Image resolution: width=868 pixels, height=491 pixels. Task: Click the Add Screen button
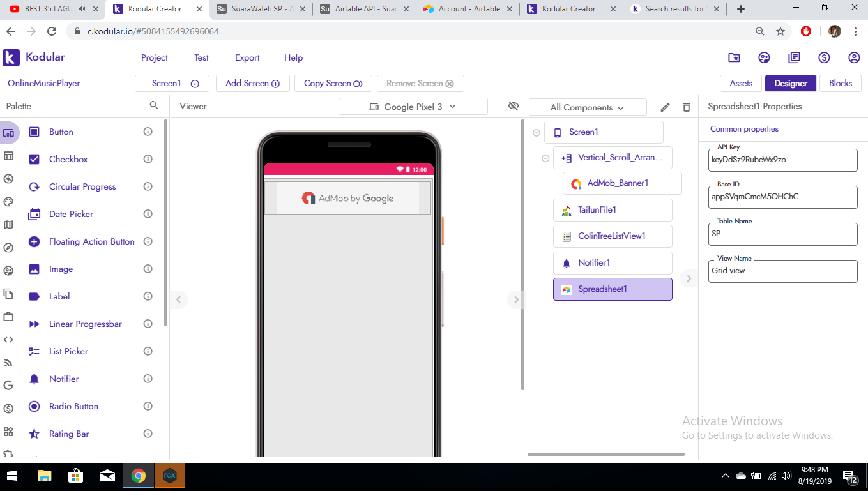[x=252, y=83]
